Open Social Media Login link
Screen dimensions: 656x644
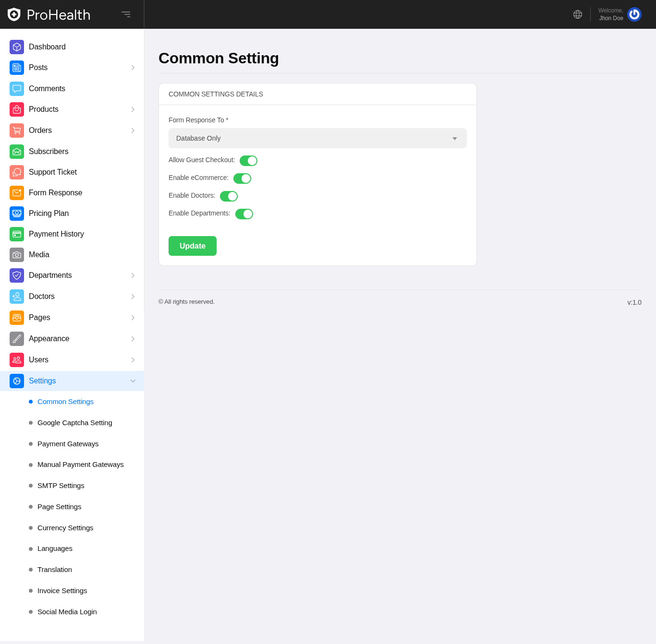point(67,612)
